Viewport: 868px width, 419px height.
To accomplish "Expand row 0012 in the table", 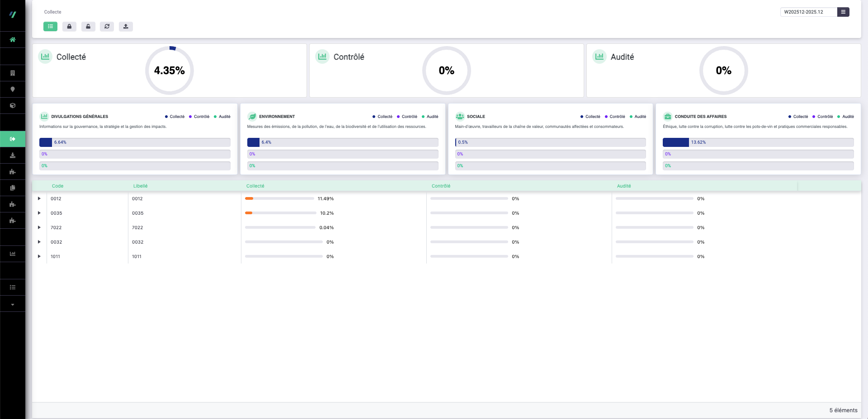I will (x=39, y=199).
